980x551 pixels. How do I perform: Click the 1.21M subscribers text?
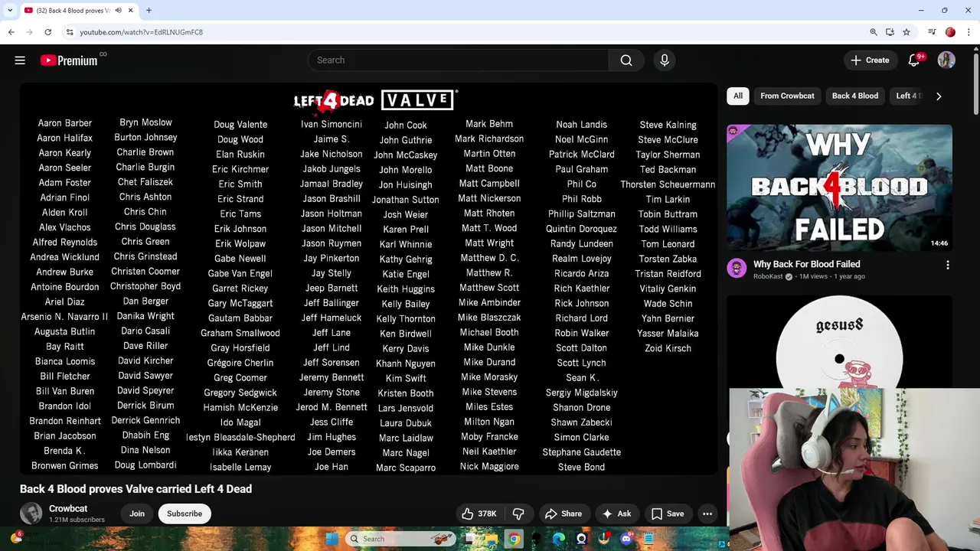pos(77,520)
